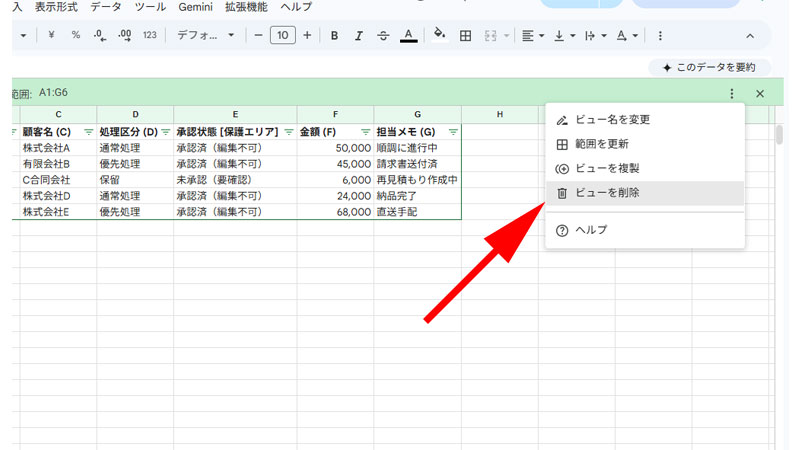Screen dimensions: 800x450
Task: Click the vertical scrollbar thumb
Action: point(779,134)
